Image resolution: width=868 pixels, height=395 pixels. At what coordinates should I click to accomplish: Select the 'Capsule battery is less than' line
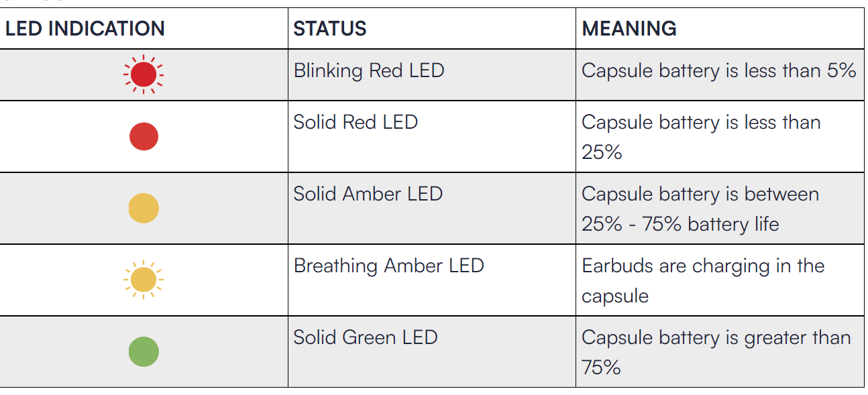tap(701, 122)
